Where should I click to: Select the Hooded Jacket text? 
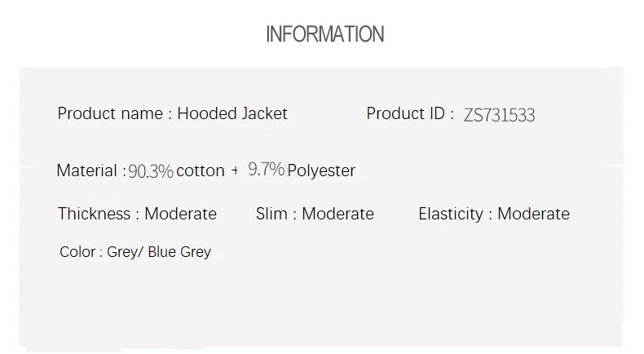coord(232,113)
